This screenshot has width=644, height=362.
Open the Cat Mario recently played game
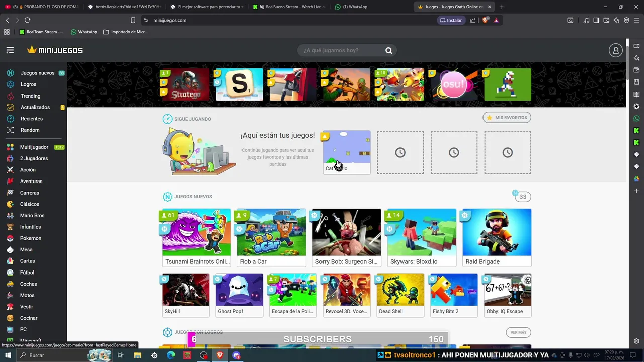[347, 152]
